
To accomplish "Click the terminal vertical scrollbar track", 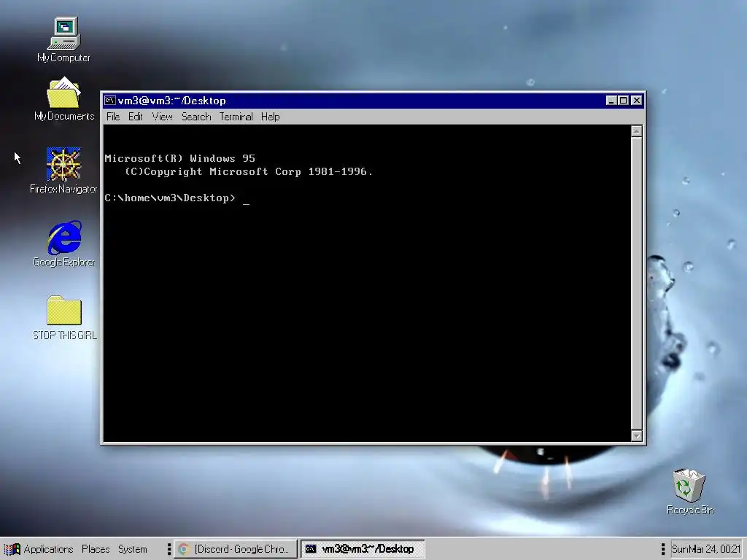I will coord(636,284).
